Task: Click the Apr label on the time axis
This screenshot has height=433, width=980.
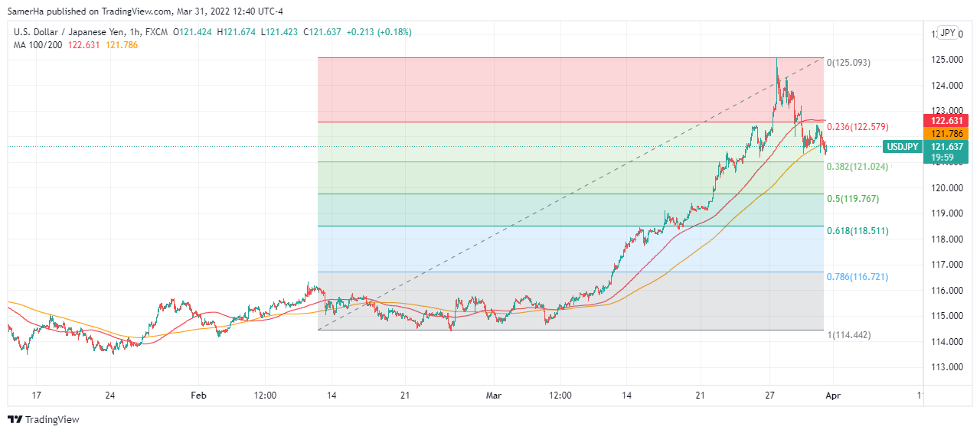Action: point(834,396)
